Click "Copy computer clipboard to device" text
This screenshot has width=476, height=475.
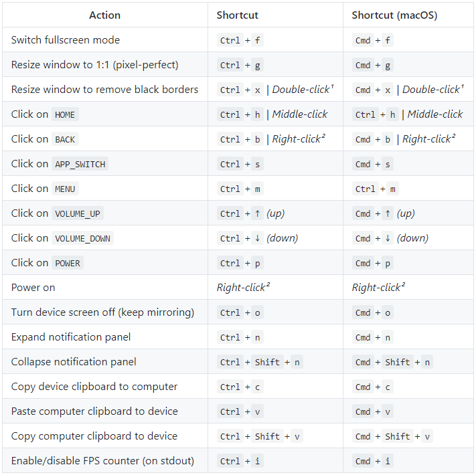[94, 436]
